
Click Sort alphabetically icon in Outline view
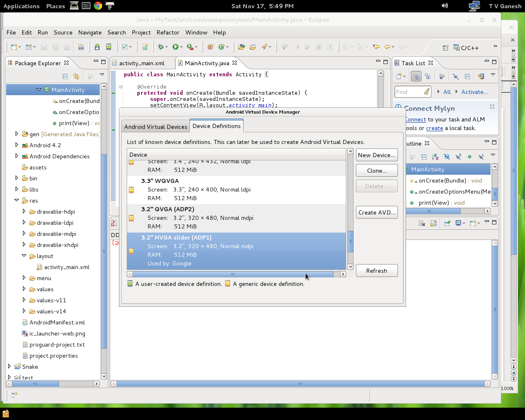pyautogui.click(x=435, y=157)
